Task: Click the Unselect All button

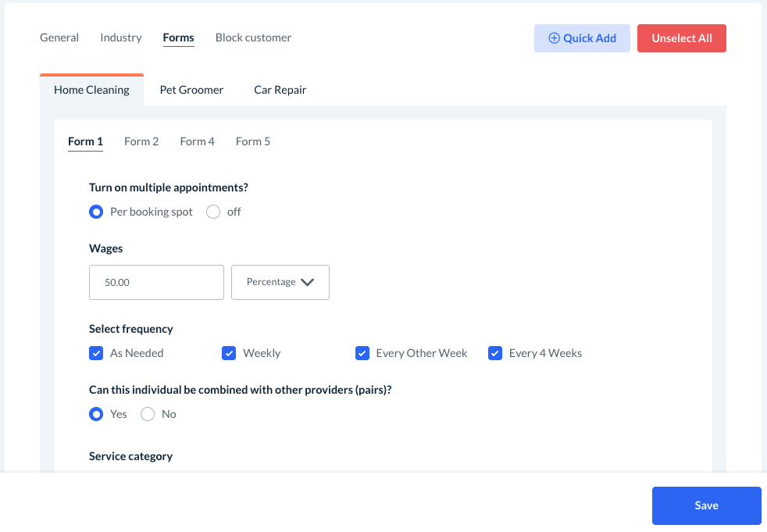Action: 681,38
